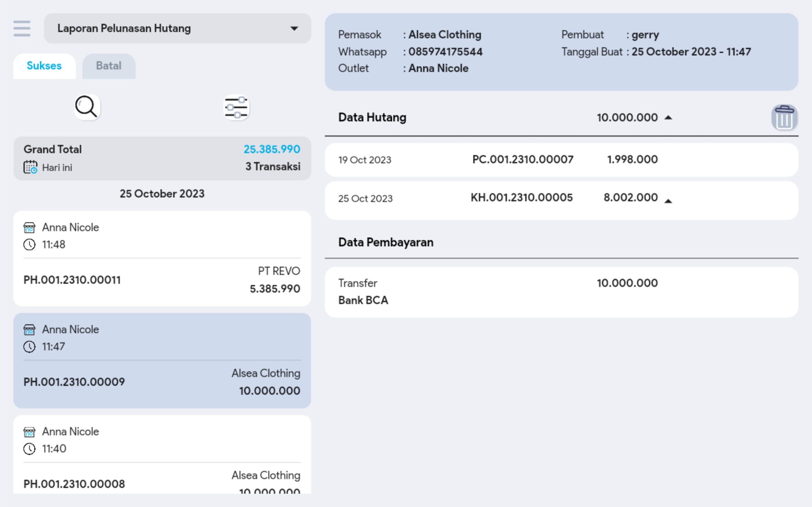Viewport: 812px width, 507px height.
Task: Select the Sukses tab
Action: 44,66
